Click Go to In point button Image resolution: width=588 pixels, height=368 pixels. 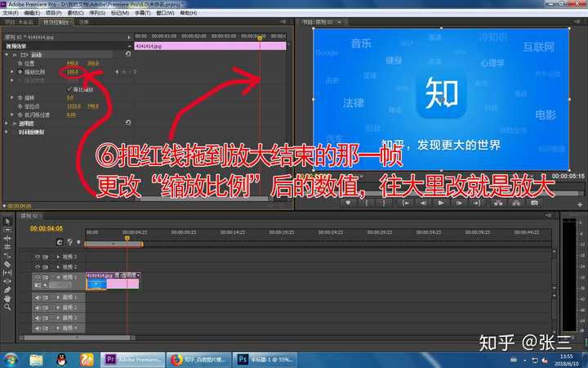click(405, 203)
